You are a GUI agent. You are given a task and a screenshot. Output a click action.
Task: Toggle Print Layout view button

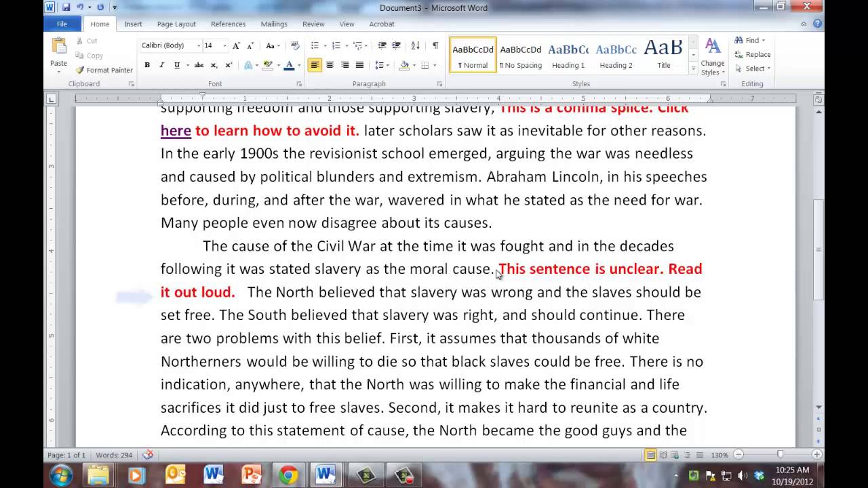tap(651, 455)
